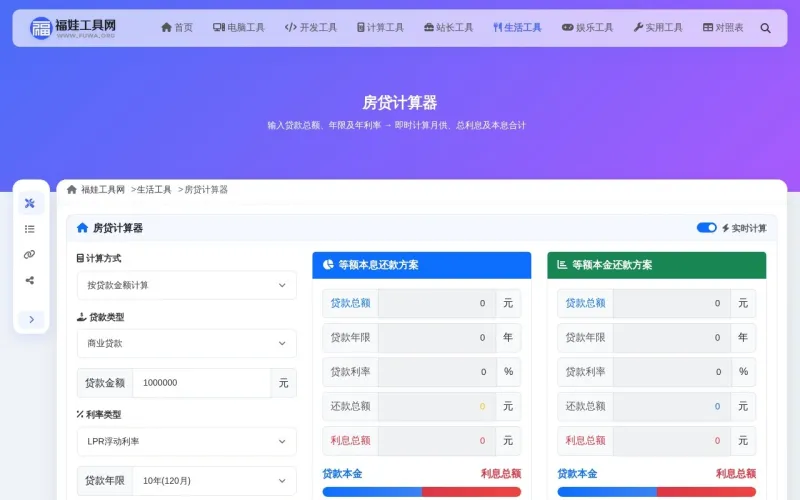Click the percent icon next to 利率类型
Viewport: 800px width, 500px height.
(80, 414)
